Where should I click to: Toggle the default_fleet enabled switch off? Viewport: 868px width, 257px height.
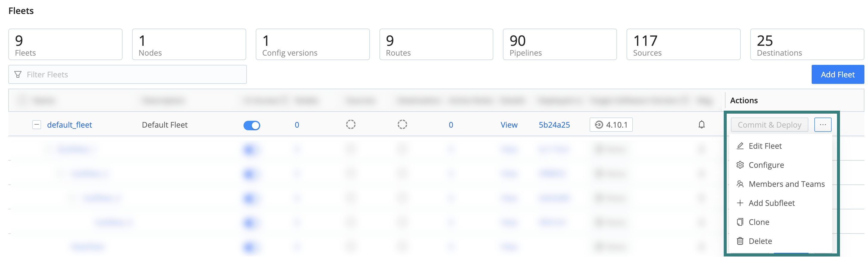(x=252, y=126)
